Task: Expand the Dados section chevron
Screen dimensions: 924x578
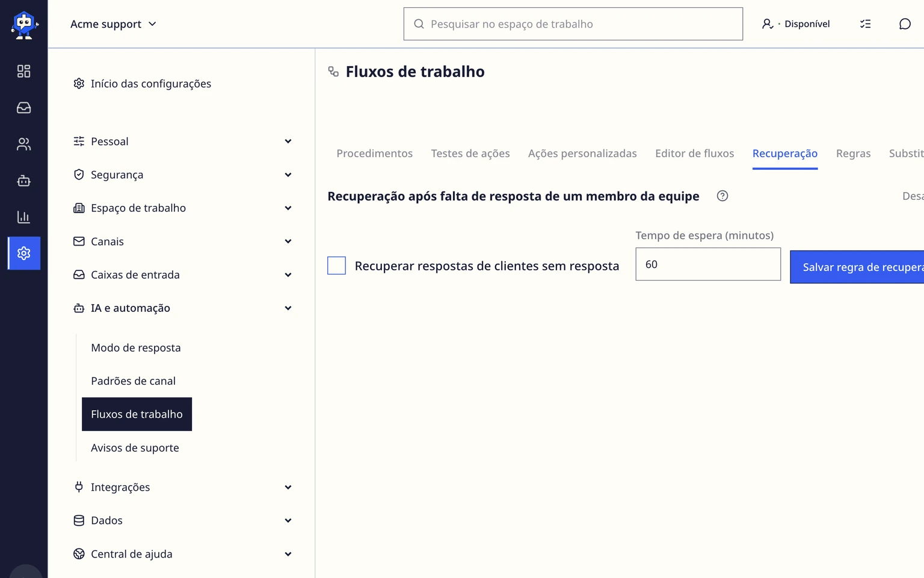Action: (x=288, y=520)
